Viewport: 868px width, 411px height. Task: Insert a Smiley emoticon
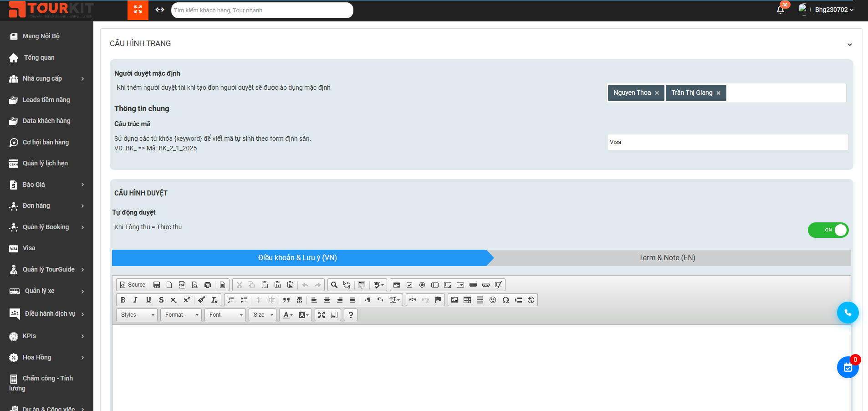click(x=493, y=300)
